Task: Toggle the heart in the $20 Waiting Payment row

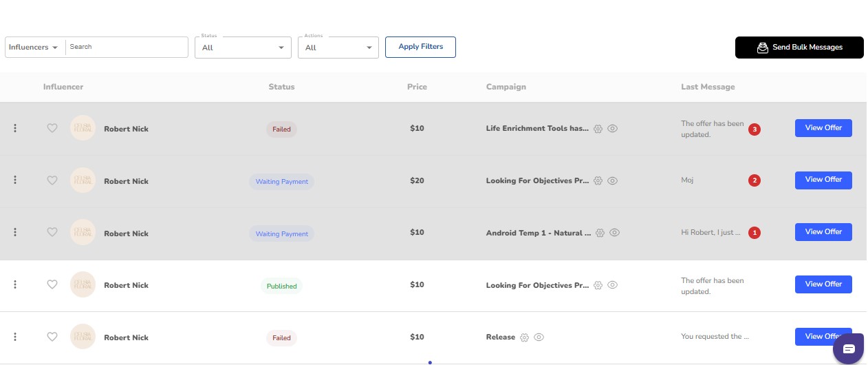Action: pos(52,180)
